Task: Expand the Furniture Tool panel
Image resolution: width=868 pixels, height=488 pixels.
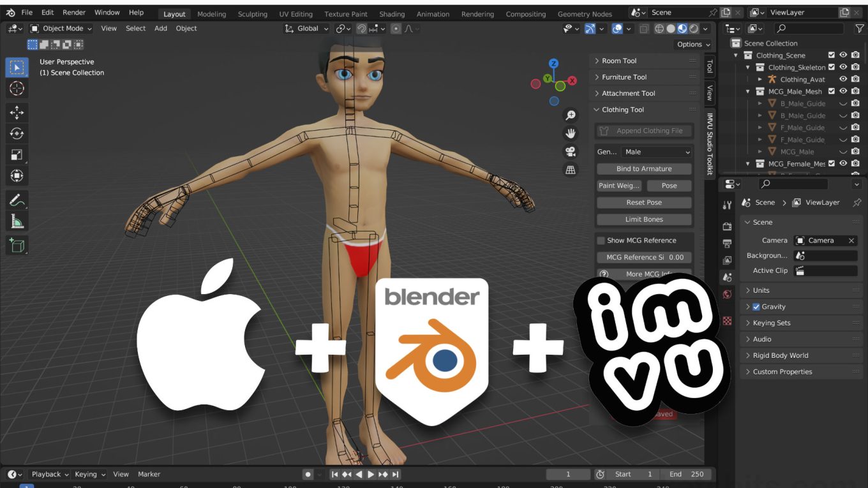Action: pyautogui.click(x=645, y=77)
